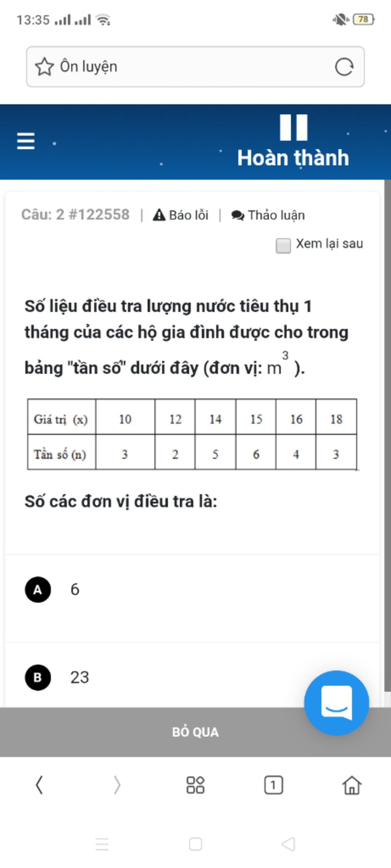391x868 pixels.
Task: Open the Thảo luận discussion link
Action: [268, 215]
